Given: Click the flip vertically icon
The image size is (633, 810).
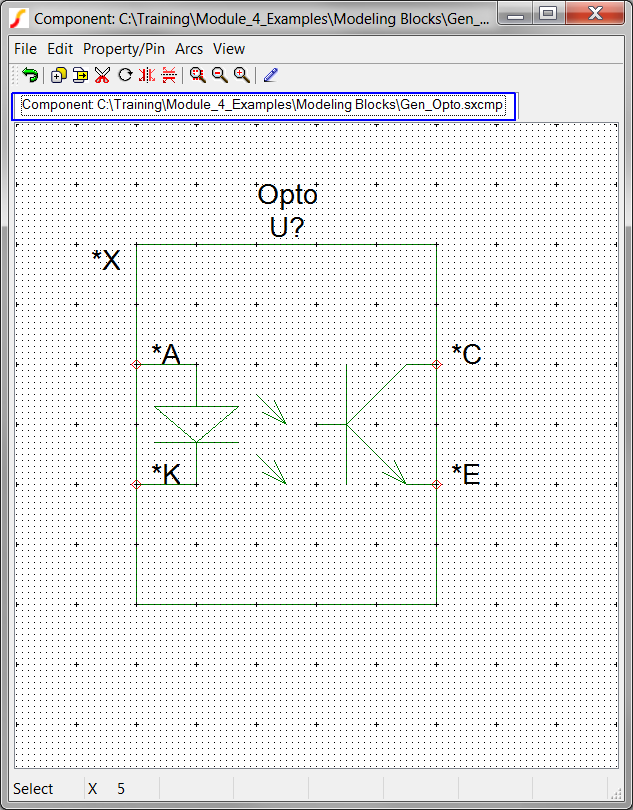Looking at the screenshot, I should coord(169,75).
